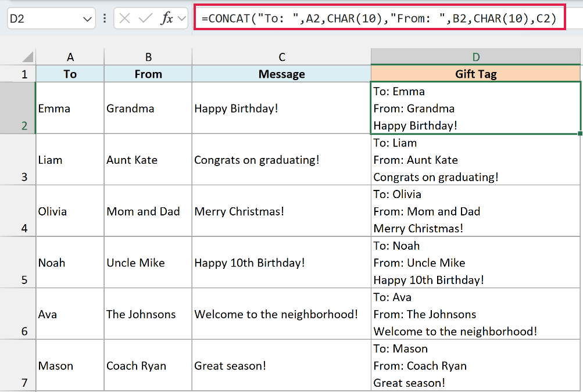This screenshot has height=392, width=583.
Task: Click the 'From' header cell
Action: point(148,74)
